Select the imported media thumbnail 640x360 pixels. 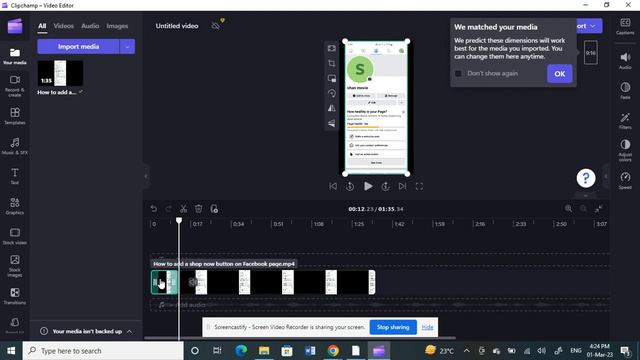pos(60,73)
